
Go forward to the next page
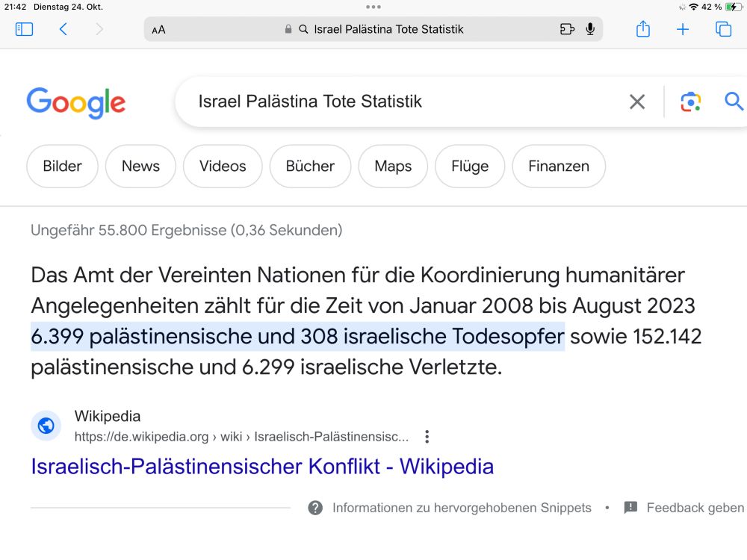pos(99,30)
